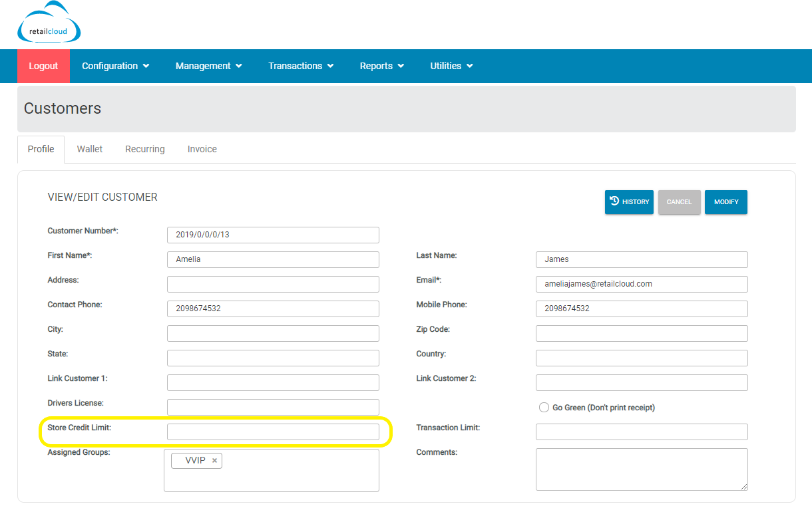Screen dimensions: 812x514
Task: Focus the Address input
Action: [273, 284]
